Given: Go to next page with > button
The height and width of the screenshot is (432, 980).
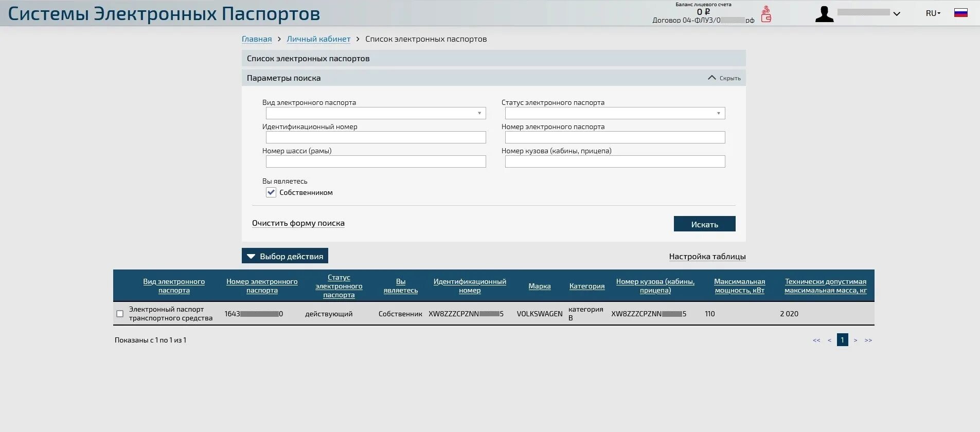Looking at the screenshot, I should pyautogui.click(x=856, y=340).
